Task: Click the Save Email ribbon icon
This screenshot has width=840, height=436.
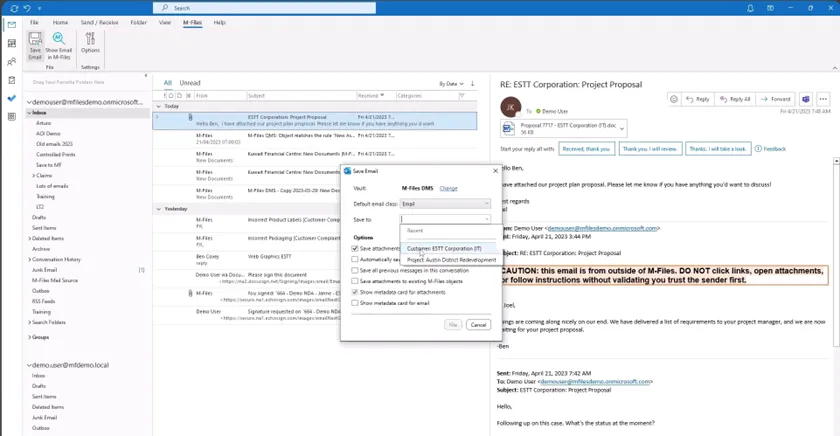Action: pyautogui.click(x=35, y=46)
